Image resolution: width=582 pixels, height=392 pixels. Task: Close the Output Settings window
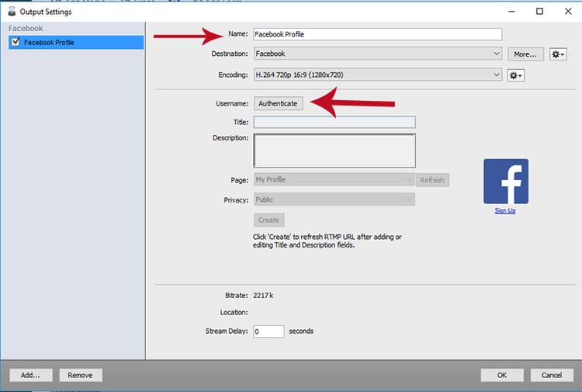(x=568, y=11)
